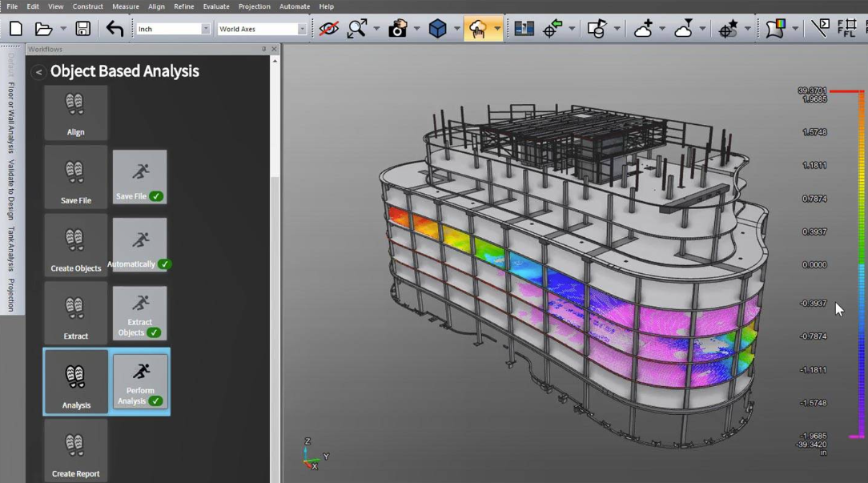868x483 pixels.
Task: Go back using the Object Based Analysis arrow
Action: pos(38,72)
